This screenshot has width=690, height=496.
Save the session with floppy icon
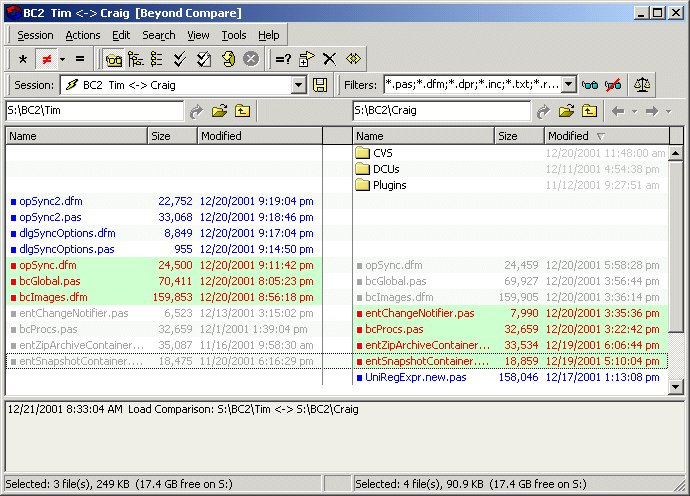pyautogui.click(x=320, y=85)
